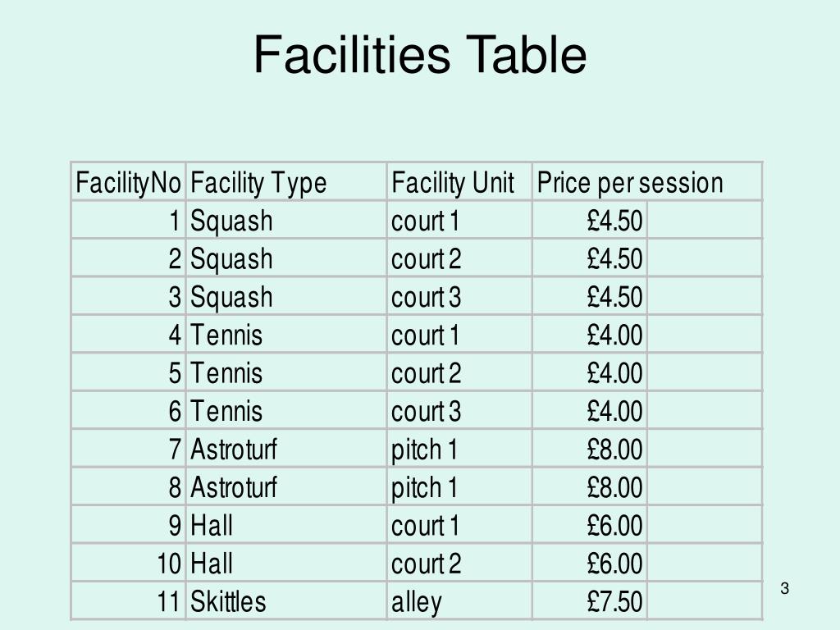Click the slide number 3

tap(784, 588)
